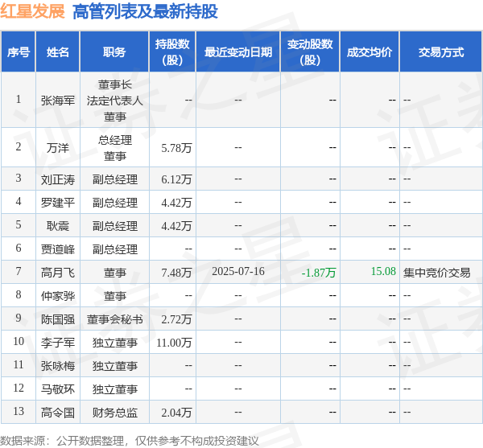Click the 6.12万 shareholding value
The image size is (483, 448).
click(x=176, y=179)
